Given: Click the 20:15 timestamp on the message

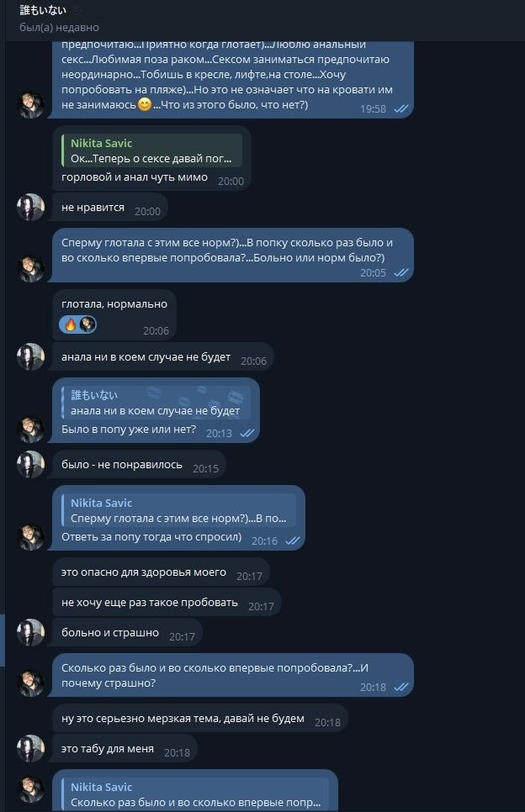Looking at the screenshot, I should 205,468.
